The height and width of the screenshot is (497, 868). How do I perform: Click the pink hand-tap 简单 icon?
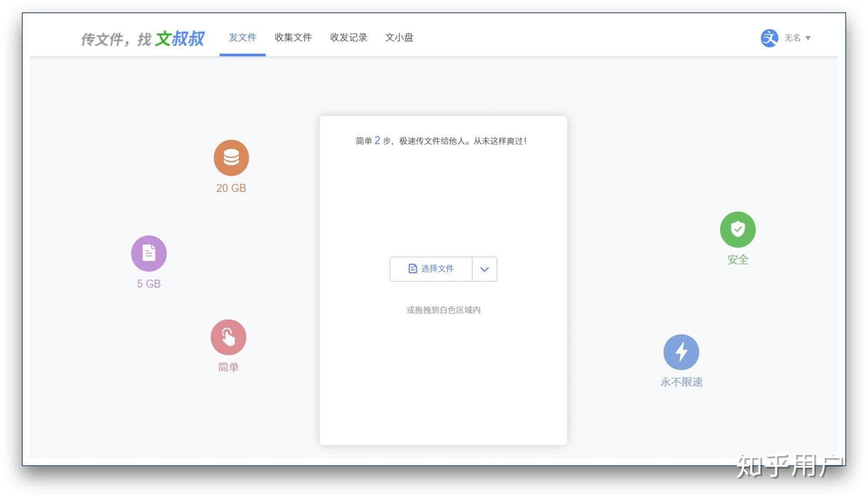tap(228, 337)
